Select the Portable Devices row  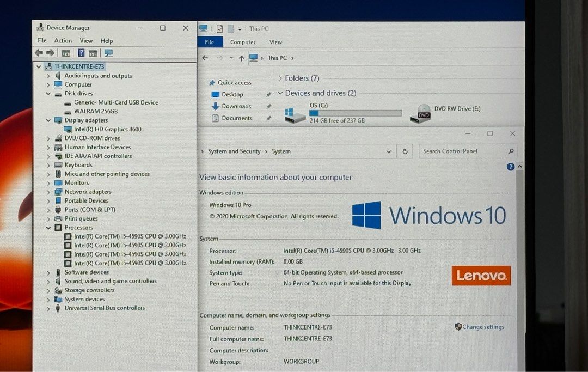pos(86,200)
